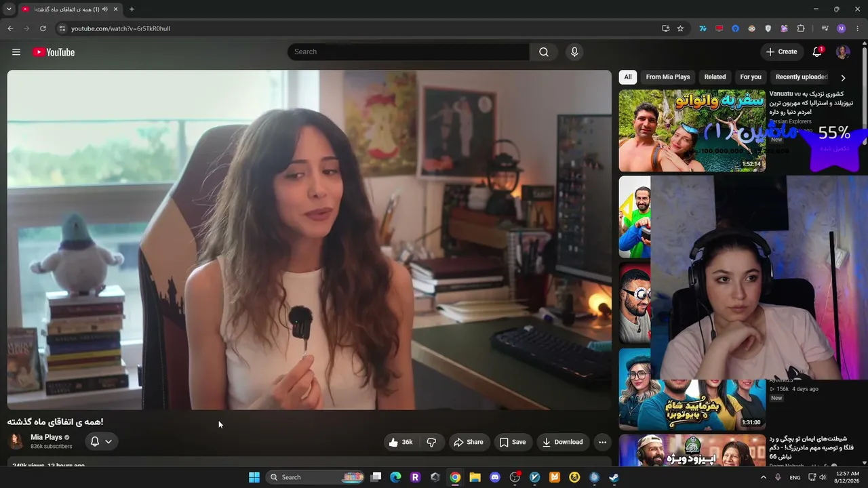Screen dimensions: 868x488
Task: Like the video with 36k likes
Action: pos(401,442)
